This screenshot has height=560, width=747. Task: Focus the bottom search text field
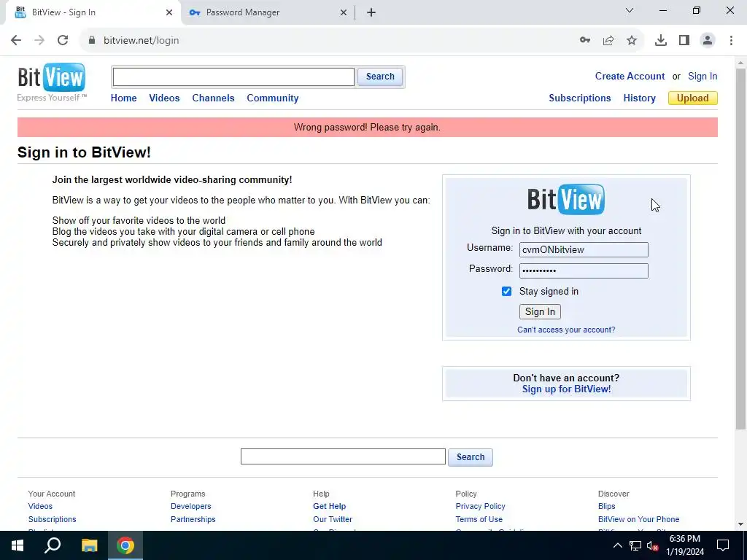[x=343, y=456]
